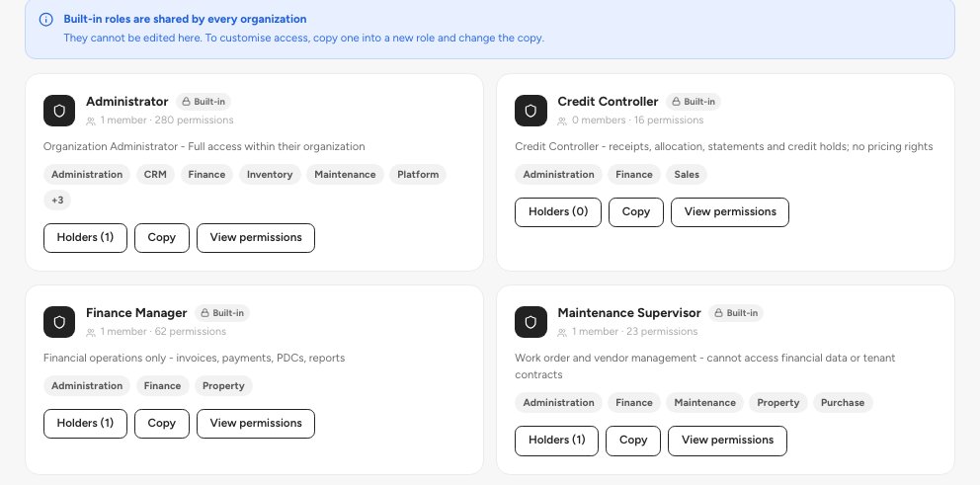
Task: Click the Sales tag on Credit Controller
Action: tap(687, 175)
